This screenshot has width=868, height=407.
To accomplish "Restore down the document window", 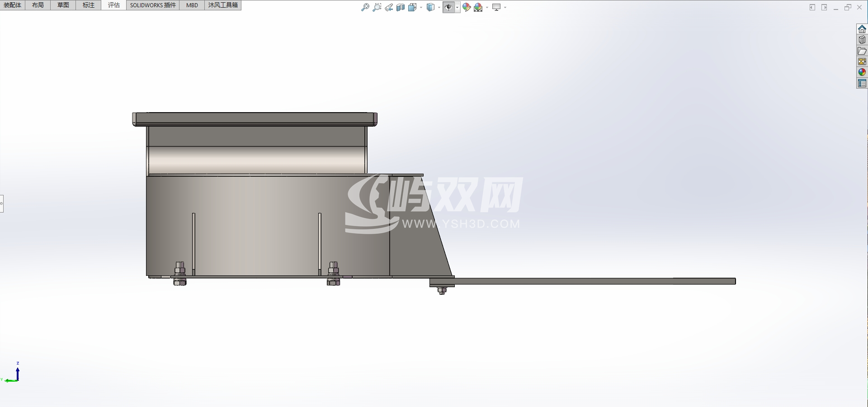I will click(x=848, y=7).
